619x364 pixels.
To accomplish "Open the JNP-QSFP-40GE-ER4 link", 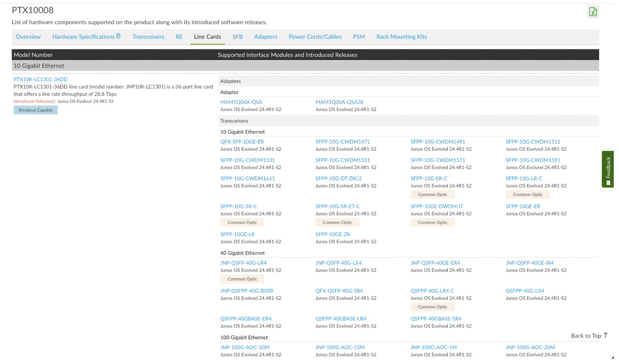I will pyautogui.click(x=435, y=263).
